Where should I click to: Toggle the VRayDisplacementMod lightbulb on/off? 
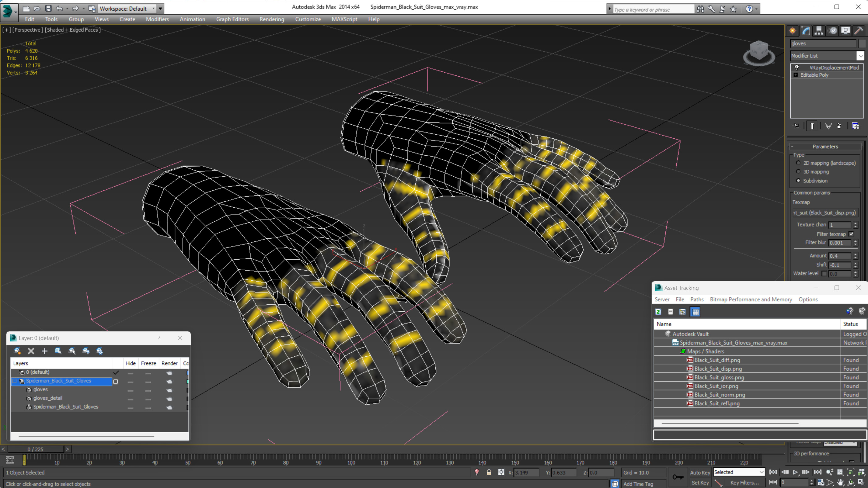coord(797,67)
